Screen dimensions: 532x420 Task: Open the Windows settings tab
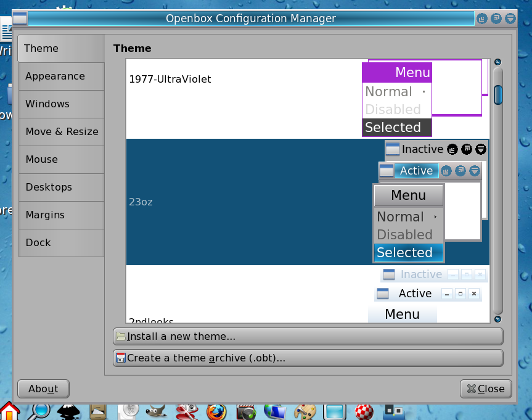(x=62, y=104)
